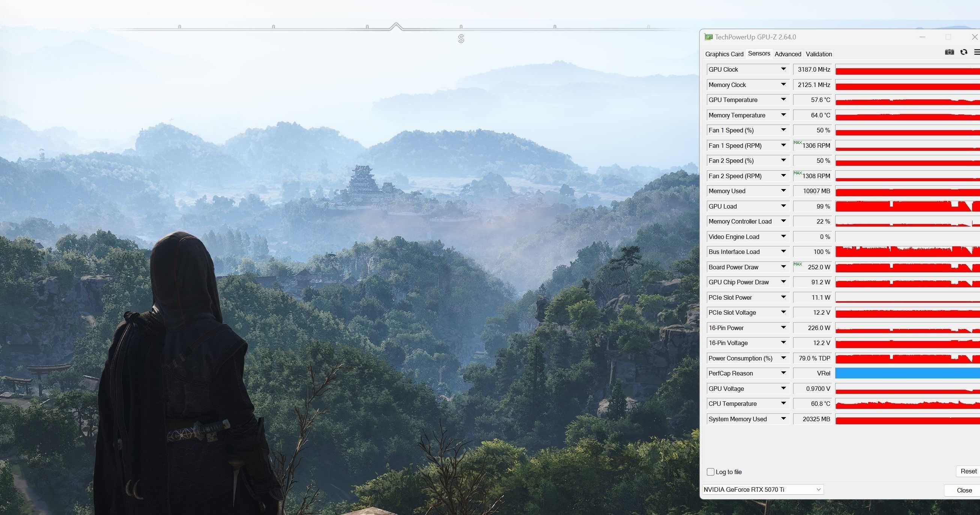Expand the GPU Temperature sensor dropdown

(x=783, y=100)
